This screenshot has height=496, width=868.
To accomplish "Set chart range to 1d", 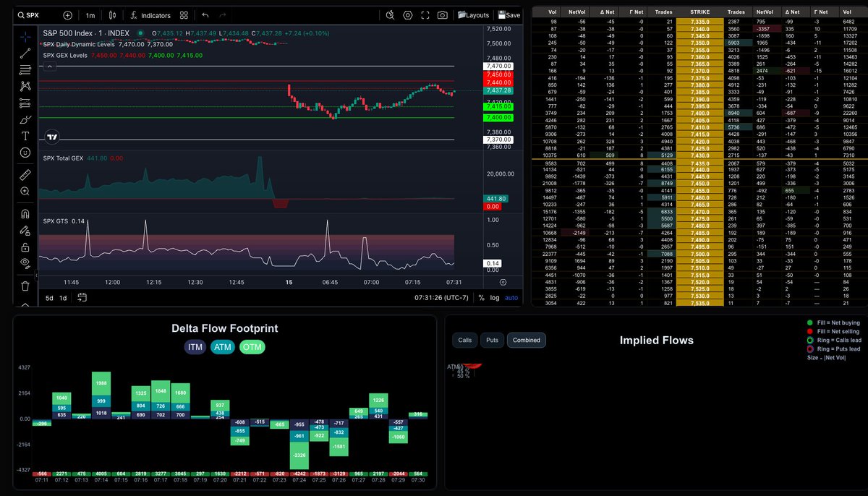I will pos(63,298).
